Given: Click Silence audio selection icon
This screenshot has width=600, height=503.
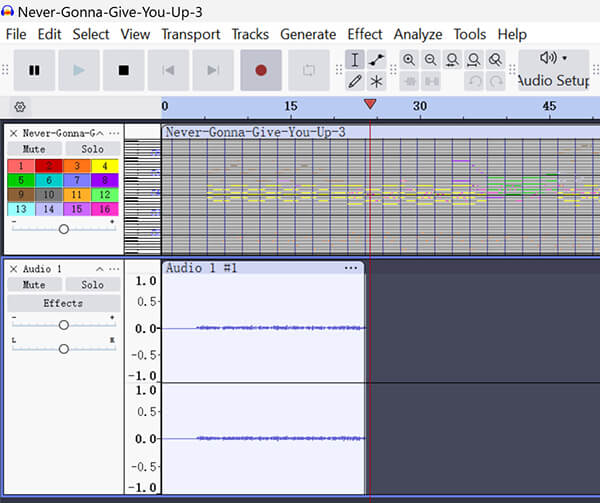Looking at the screenshot, I should click(430, 81).
